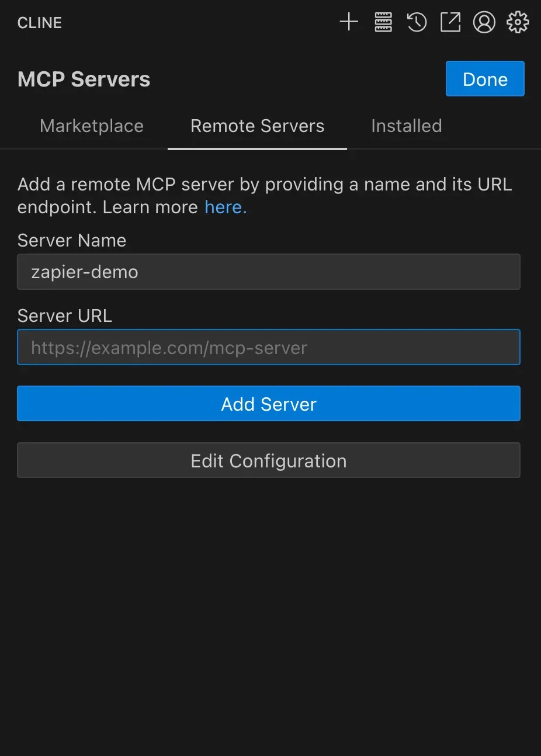
Task: Open Edit Configuration
Action: click(x=269, y=461)
